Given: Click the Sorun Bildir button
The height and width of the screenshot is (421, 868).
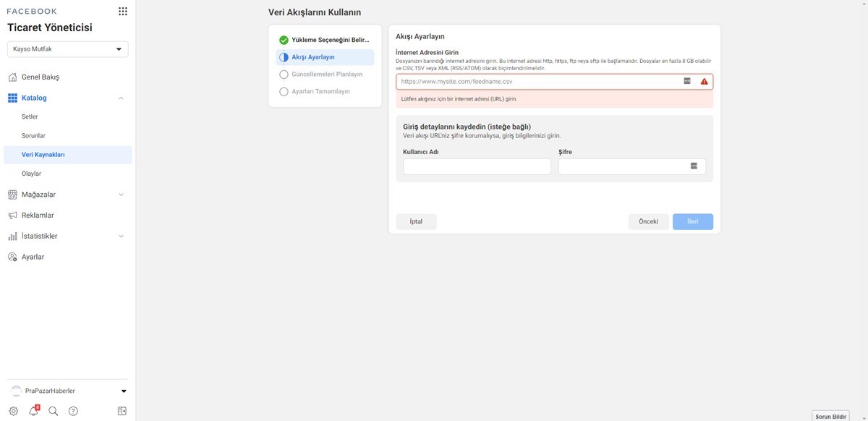Looking at the screenshot, I should click(831, 417).
